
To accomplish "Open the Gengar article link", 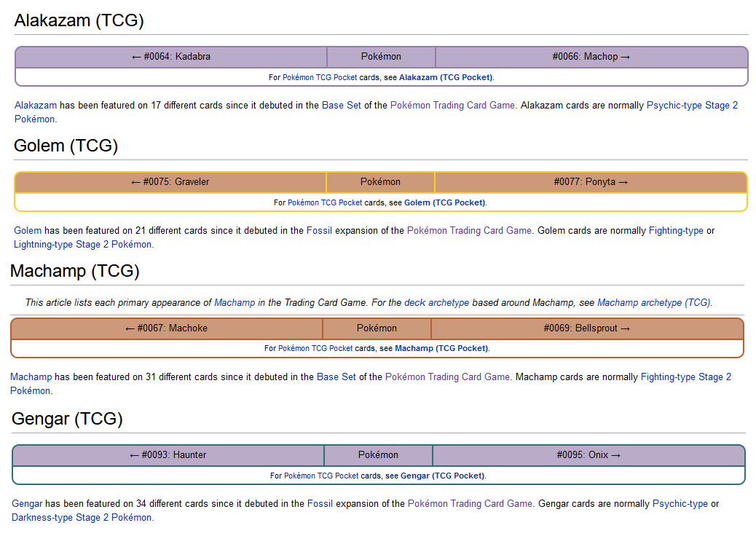I will tap(27, 504).
